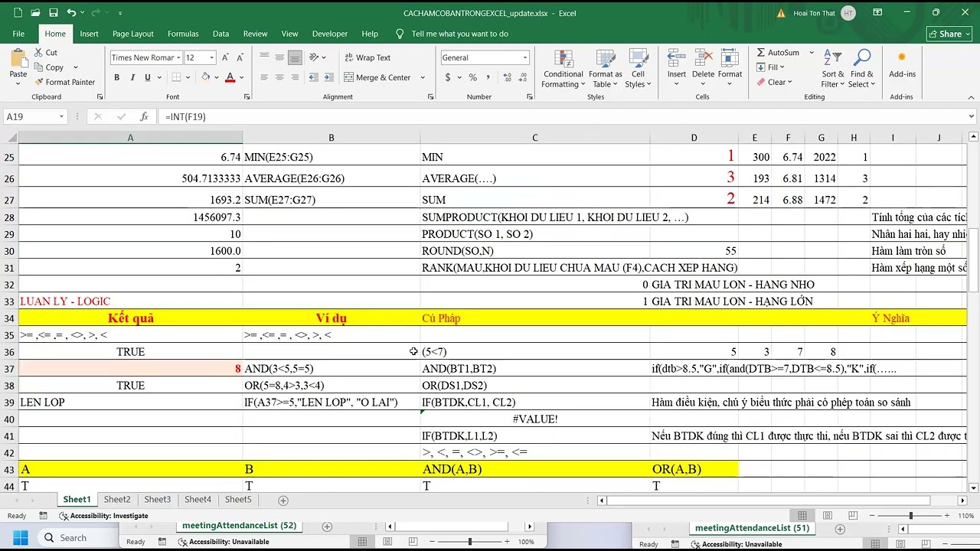980x551 pixels.
Task: Click the Share button
Action: click(x=949, y=34)
